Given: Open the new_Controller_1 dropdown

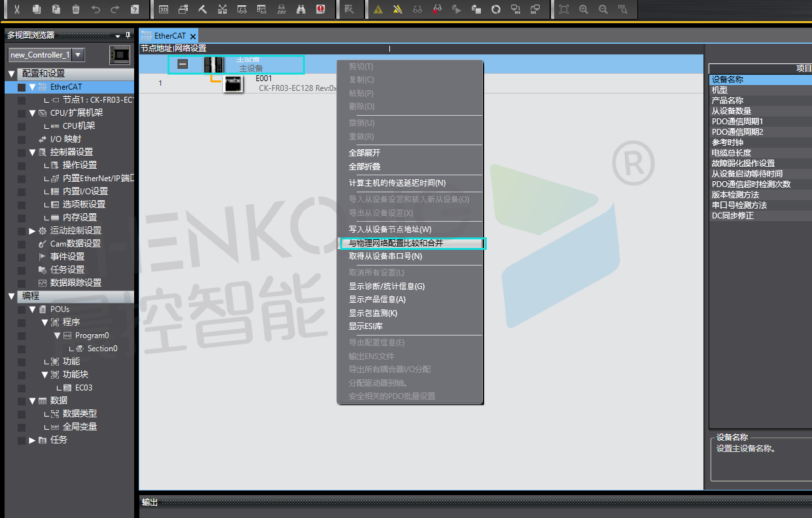Looking at the screenshot, I should (79, 55).
